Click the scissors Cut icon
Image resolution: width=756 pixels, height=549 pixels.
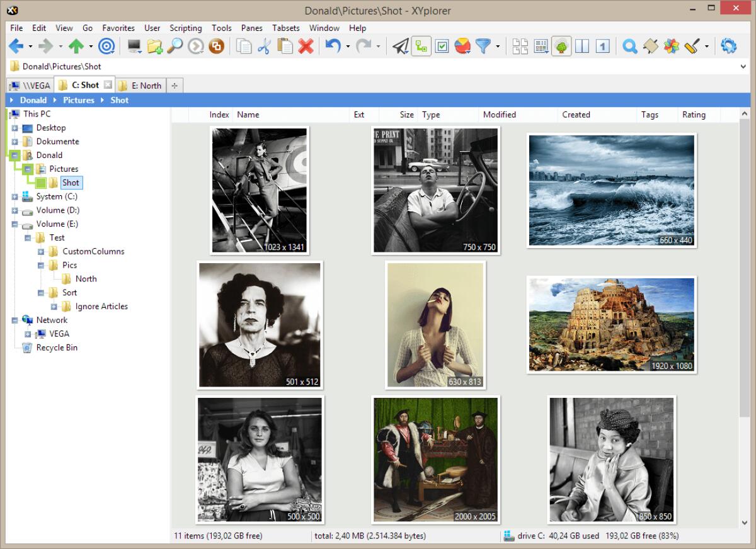click(x=264, y=46)
